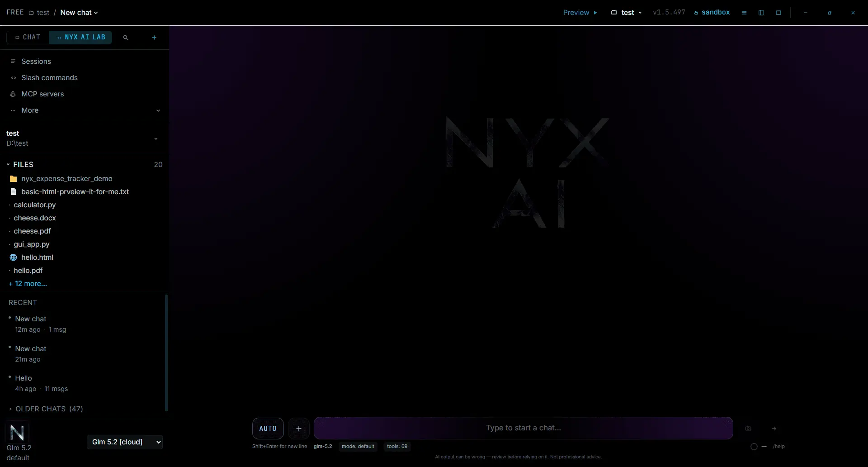This screenshot has height=467, width=868.
Task: Click the /help link
Action: (778, 447)
